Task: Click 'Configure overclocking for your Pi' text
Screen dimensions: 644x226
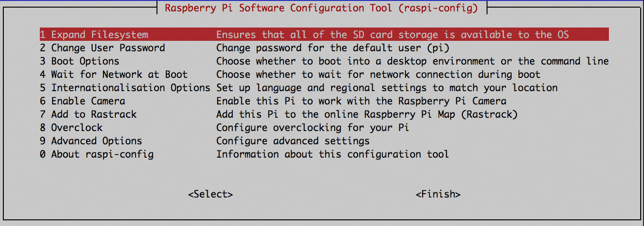Action: pyautogui.click(x=313, y=128)
